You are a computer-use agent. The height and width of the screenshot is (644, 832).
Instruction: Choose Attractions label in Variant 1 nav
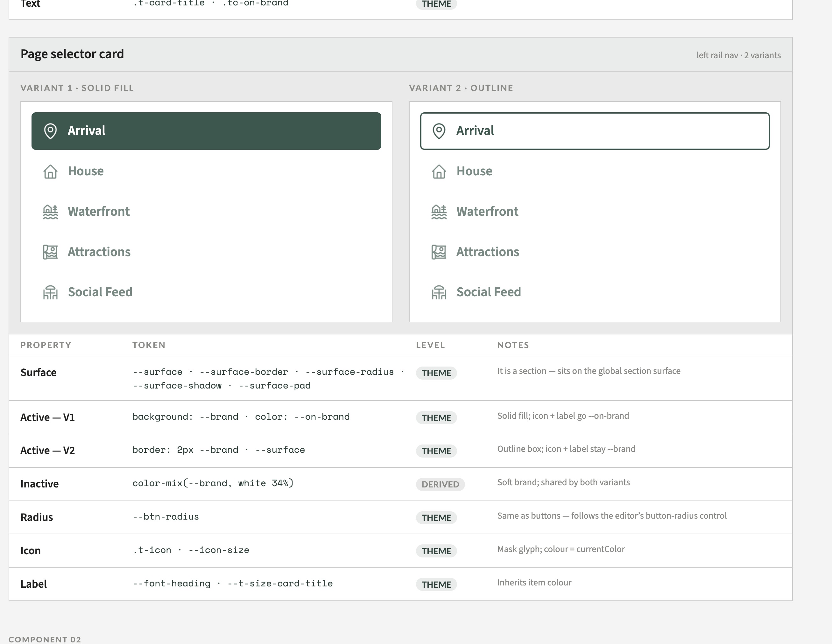coord(99,252)
